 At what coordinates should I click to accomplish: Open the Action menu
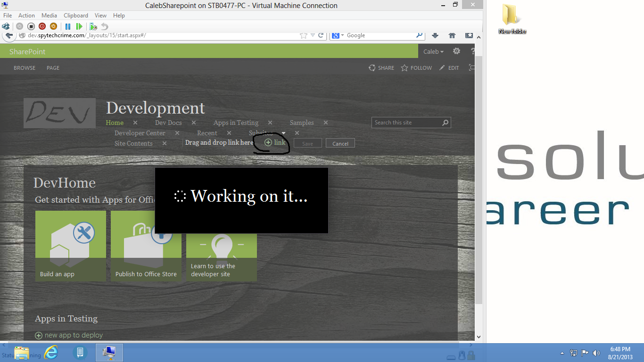pyautogui.click(x=26, y=16)
